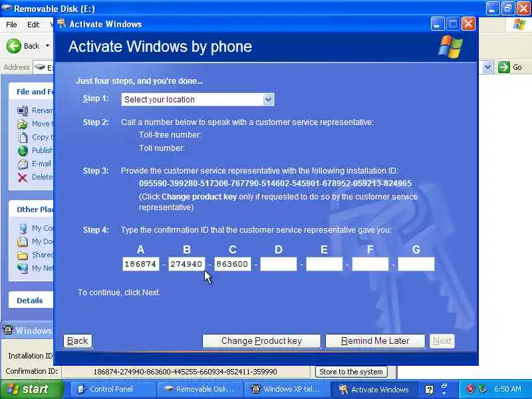Switch to Activate Windows taskbar item
Screen dimensions: 532x399
pyautogui.click(x=373, y=389)
